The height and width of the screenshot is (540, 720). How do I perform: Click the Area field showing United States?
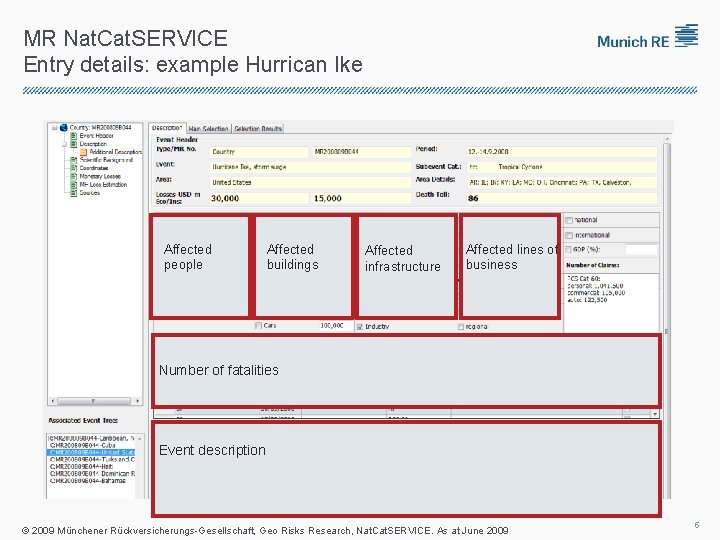tap(310, 183)
